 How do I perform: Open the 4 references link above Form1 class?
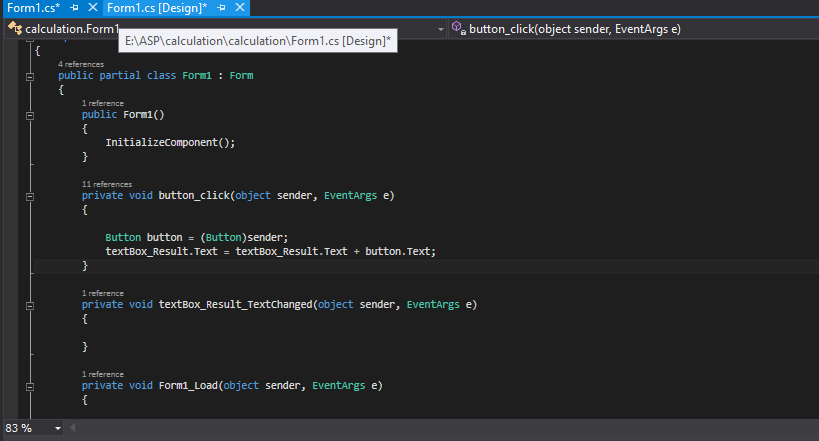[x=81, y=64]
